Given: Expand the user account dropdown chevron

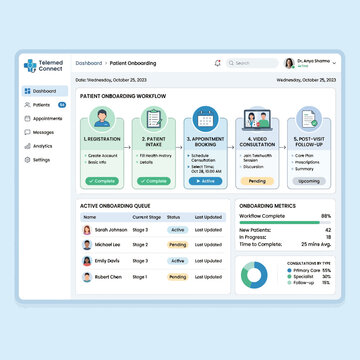Looking at the screenshot, I should pos(334,63).
